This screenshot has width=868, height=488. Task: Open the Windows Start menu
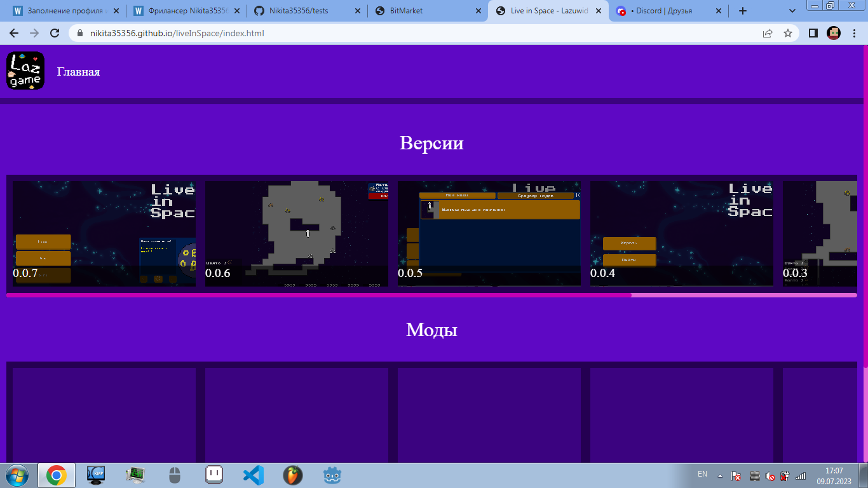point(17,475)
